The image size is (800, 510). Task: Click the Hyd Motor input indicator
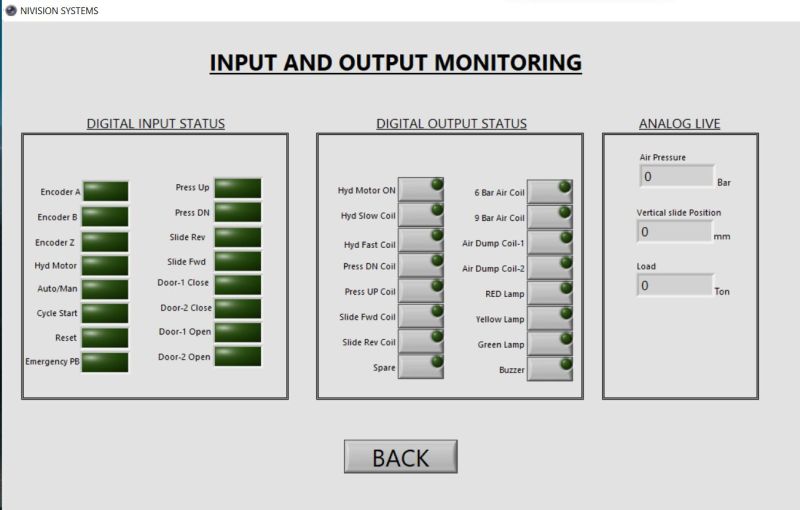click(105, 265)
